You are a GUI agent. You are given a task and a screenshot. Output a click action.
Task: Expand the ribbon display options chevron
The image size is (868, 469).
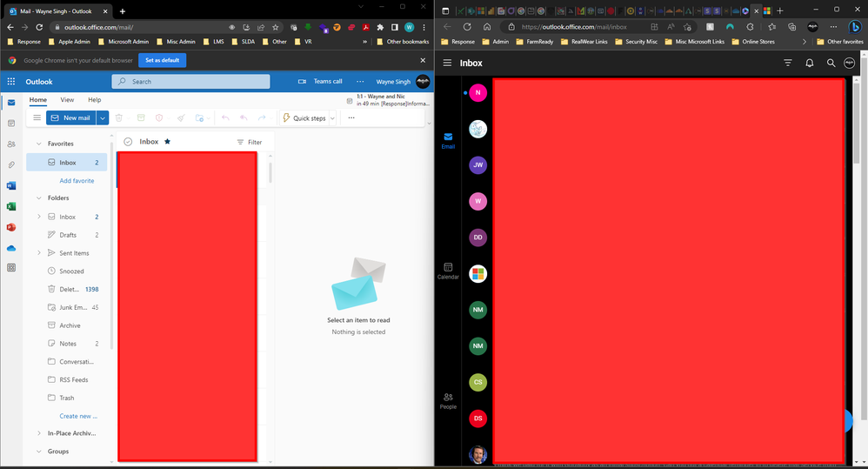429,123
